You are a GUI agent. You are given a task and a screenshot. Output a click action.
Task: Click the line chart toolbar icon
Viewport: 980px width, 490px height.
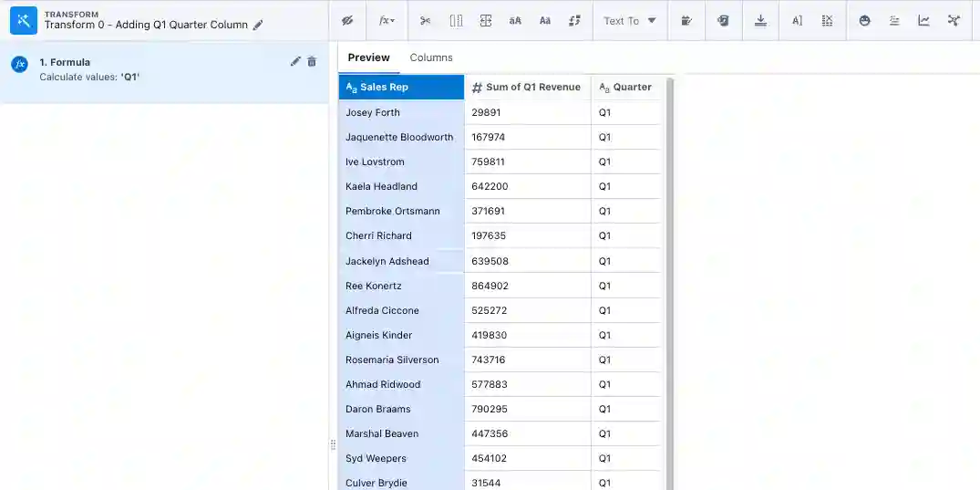click(x=923, y=20)
